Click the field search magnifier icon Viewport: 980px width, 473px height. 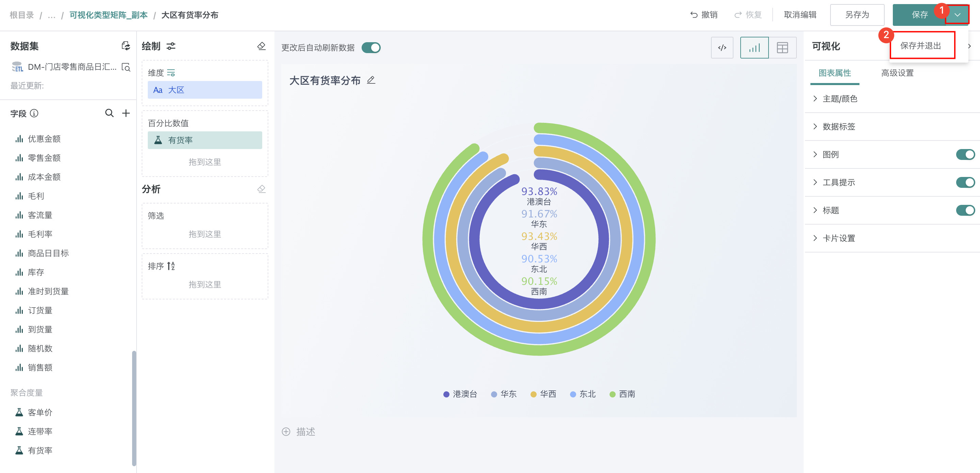[109, 113]
